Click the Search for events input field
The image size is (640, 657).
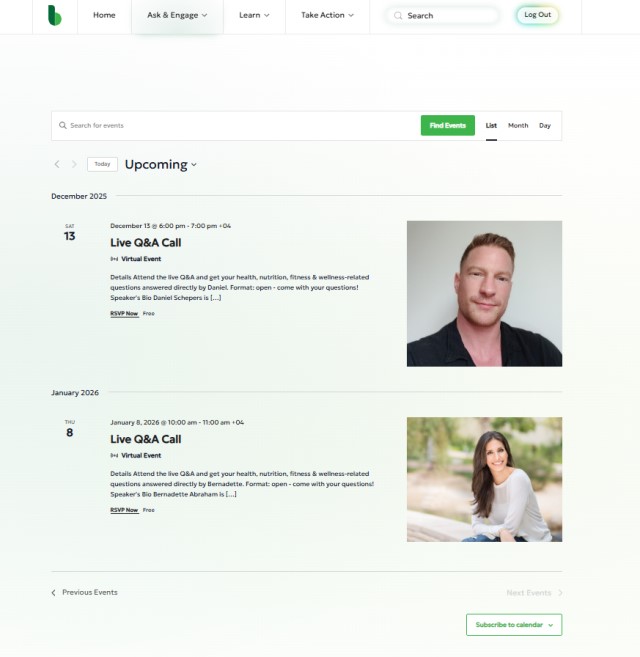239,125
